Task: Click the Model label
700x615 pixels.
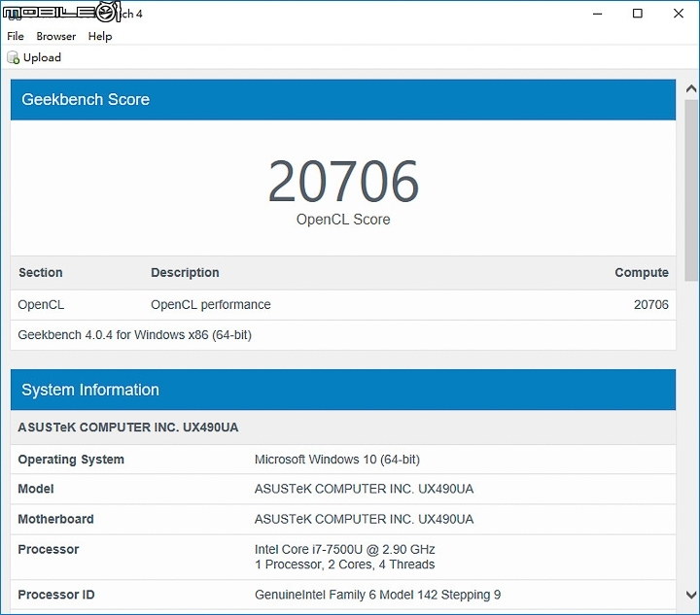Action: tap(36, 489)
